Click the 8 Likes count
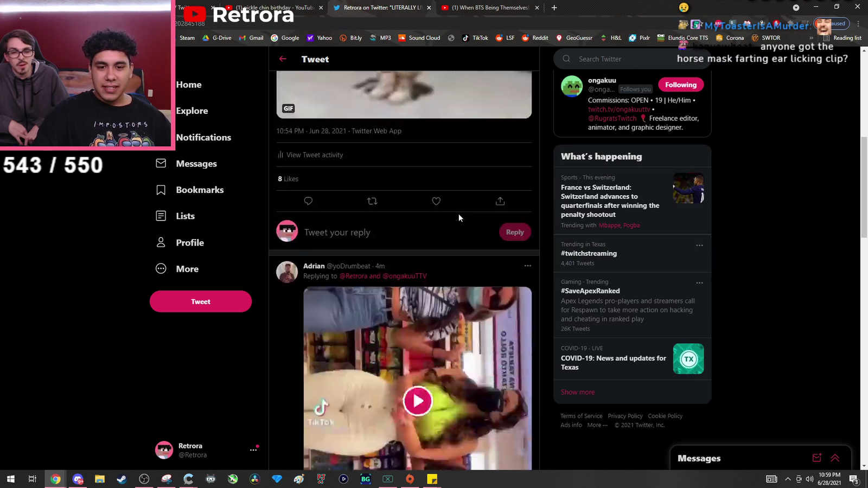Screen dimensions: 868x488 [288, 178]
